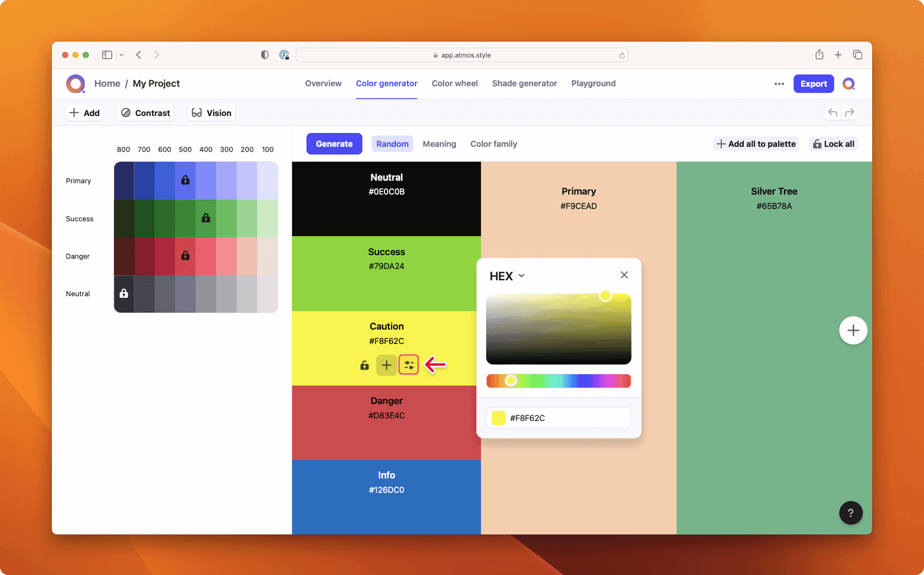This screenshot has width=924, height=575.
Task: Add the Caution color to the palette
Action: pyautogui.click(x=386, y=365)
